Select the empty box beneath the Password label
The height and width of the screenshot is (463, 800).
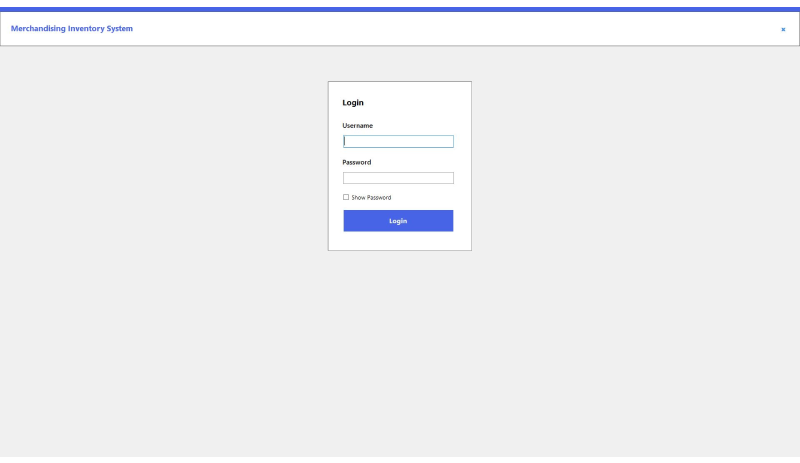pos(398,178)
